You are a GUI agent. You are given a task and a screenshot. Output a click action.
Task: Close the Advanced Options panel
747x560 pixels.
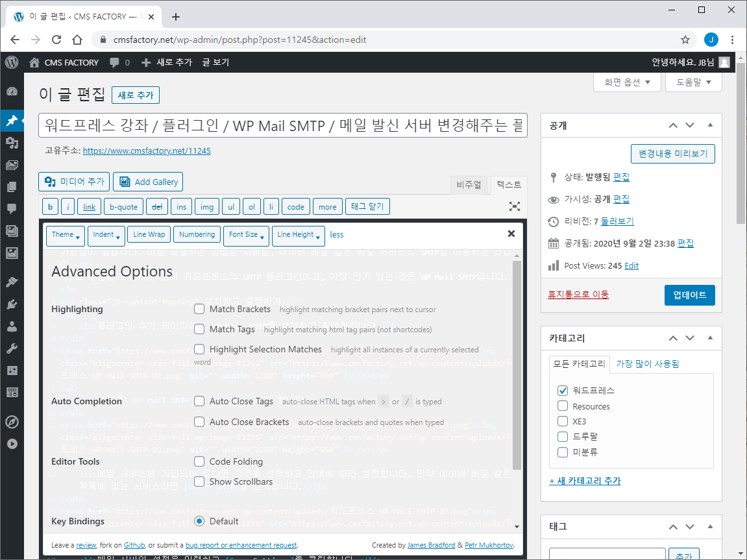coord(511,234)
